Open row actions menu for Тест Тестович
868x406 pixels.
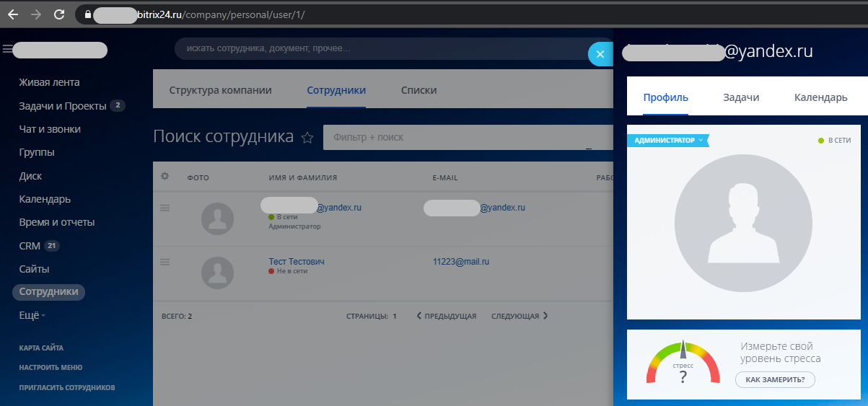[165, 262]
